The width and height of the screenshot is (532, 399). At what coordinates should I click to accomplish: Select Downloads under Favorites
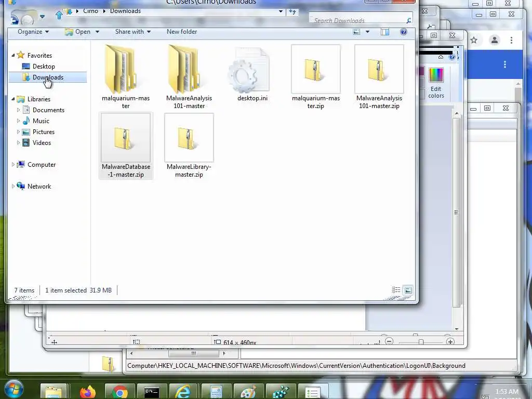click(x=48, y=77)
